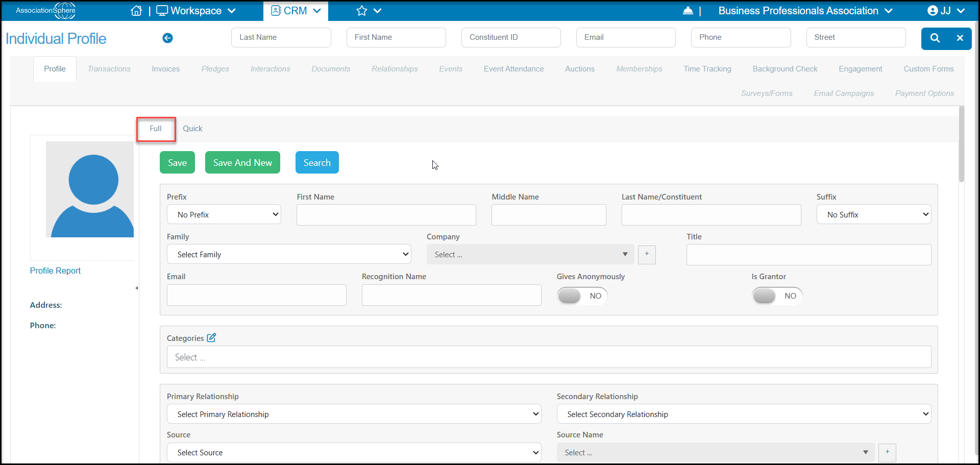The height and width of the screenshot is (465, 980).
Task: Click the green Save button
Action: tap(177, 162)
